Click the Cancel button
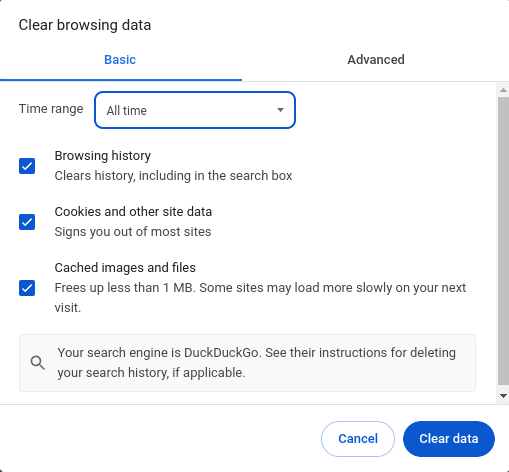509x472 pixels. (x=358, y=439)
